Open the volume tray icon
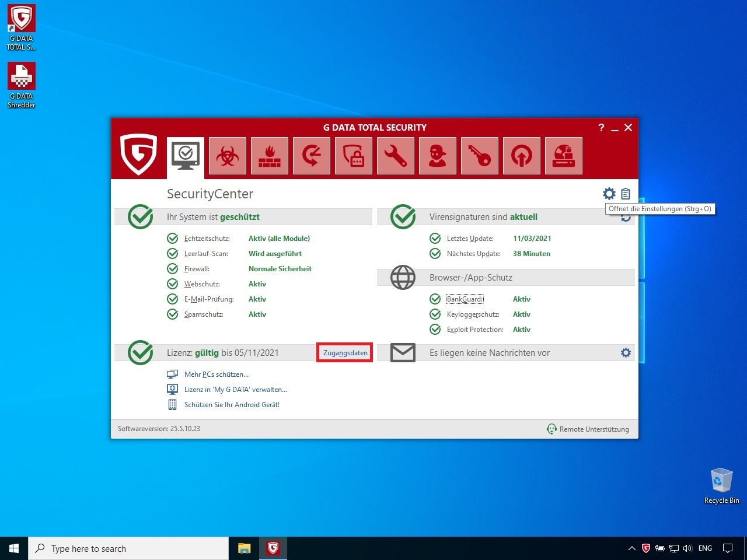This screenshot has height=560, width=747. [x=687, y=548]
